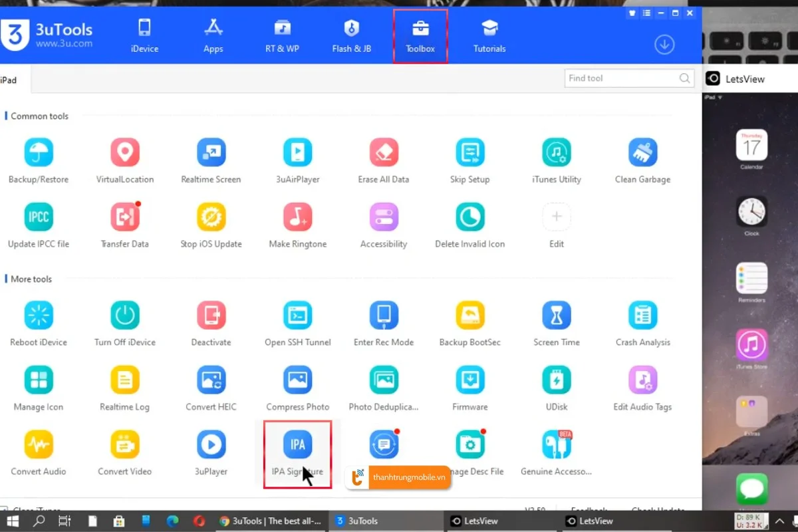Viewport: 798px width, 532px height.
Task: Click the Edit plus tile
Action: [557, 217]
